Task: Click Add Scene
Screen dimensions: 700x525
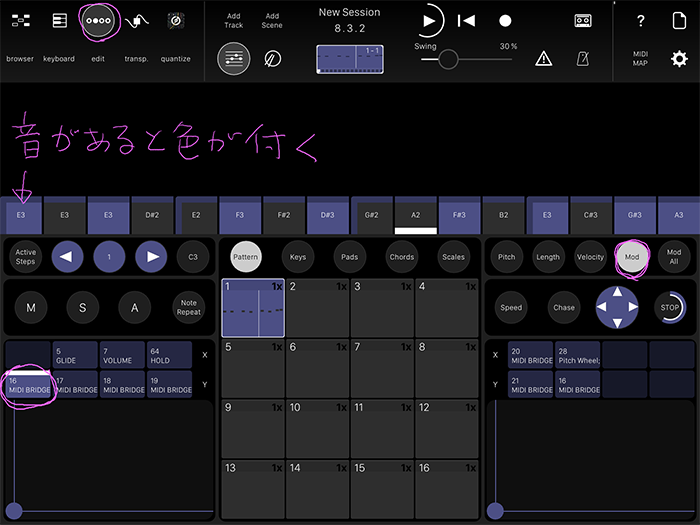Action: coord(272,21)
